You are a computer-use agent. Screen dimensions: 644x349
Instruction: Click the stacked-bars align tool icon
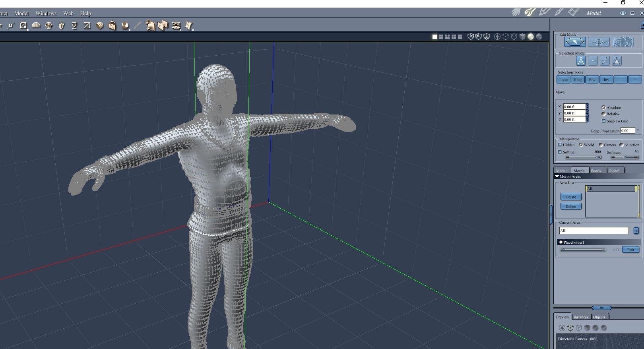click(x=176, y=26)
